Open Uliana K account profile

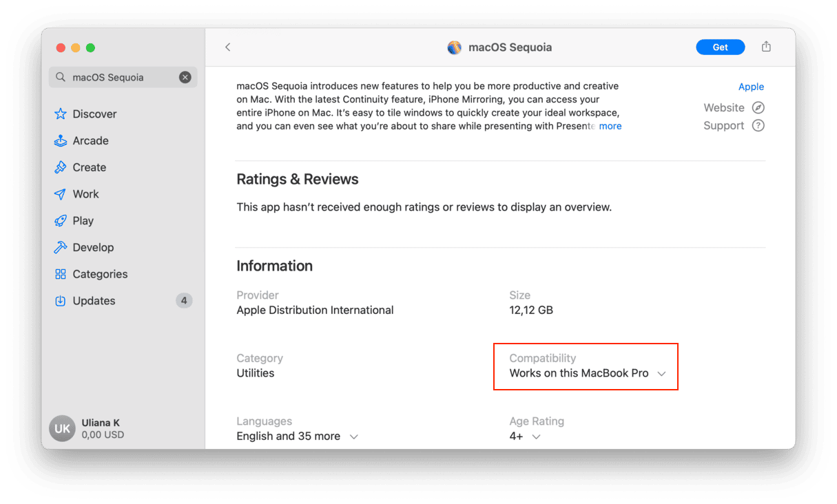(87, 428)
